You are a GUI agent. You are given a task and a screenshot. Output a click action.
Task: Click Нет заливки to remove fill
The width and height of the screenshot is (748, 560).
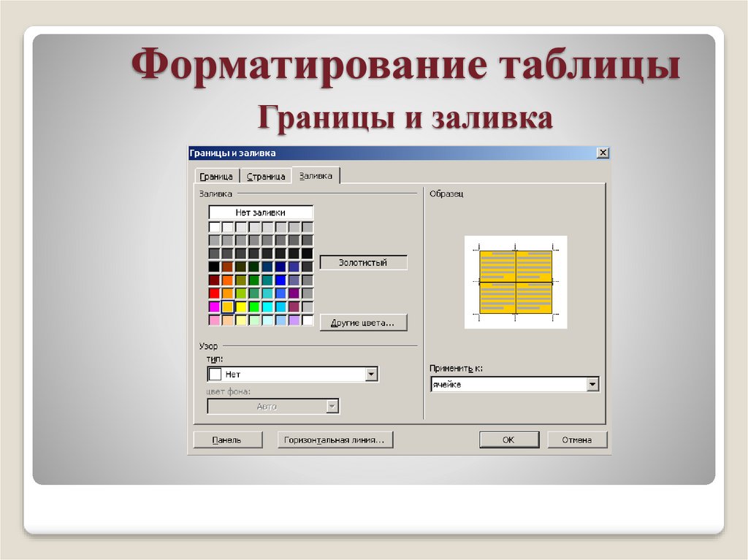[x=261, y=212]
